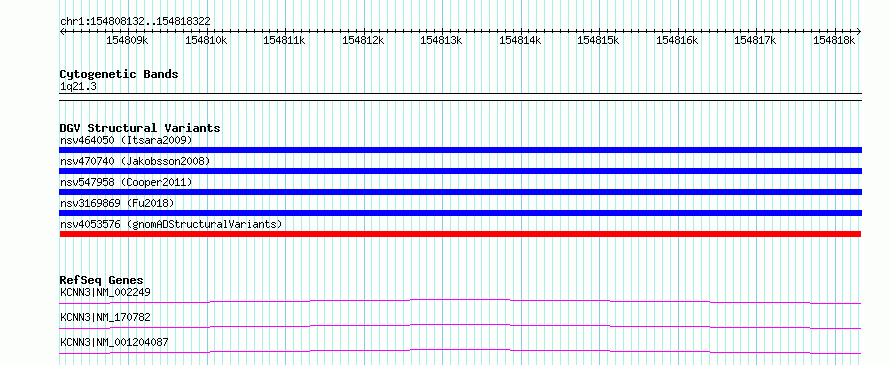Click the blue bar for nsv3169869
Image resolution: width=890 pixels, height=365 pixels.
coord(460,213)
